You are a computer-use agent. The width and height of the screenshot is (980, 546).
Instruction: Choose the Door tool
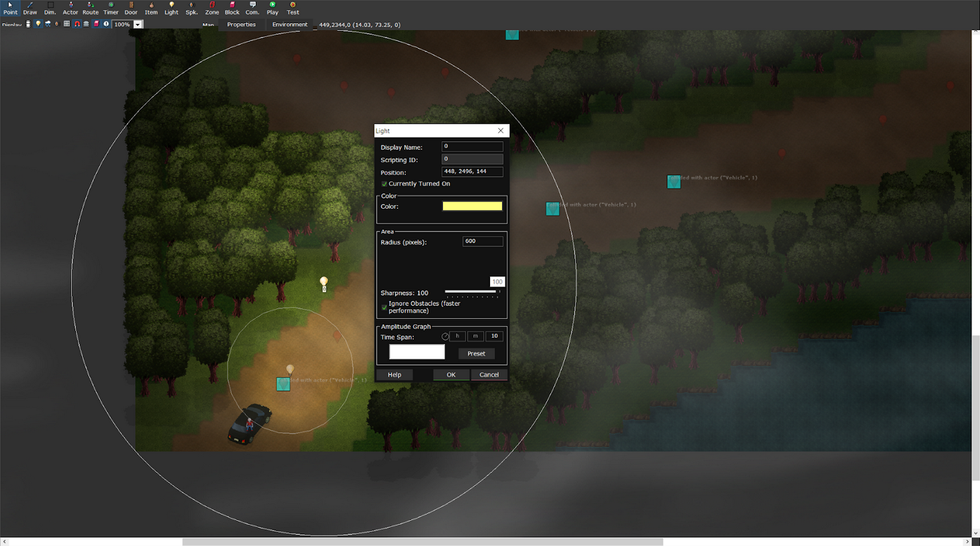click(131, 8)
